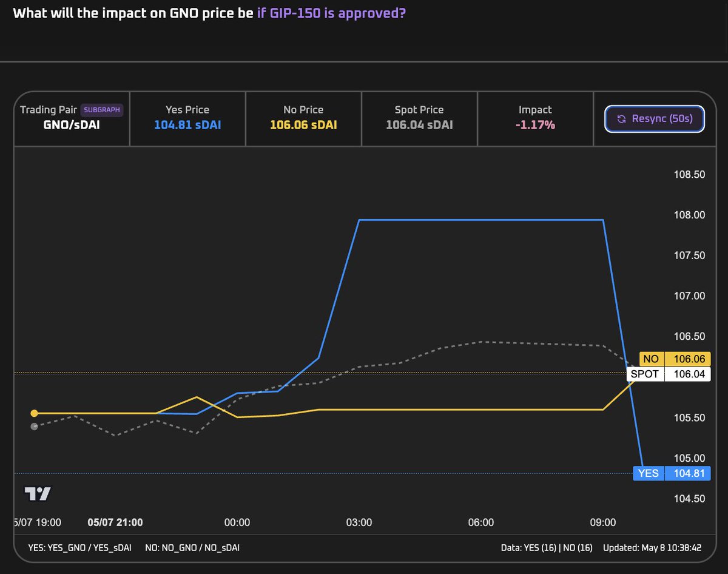Click 'YES: YES_GNO / YES_sDAI' legend text
This screenshot has width=728, height=574.
coord(79,548)
